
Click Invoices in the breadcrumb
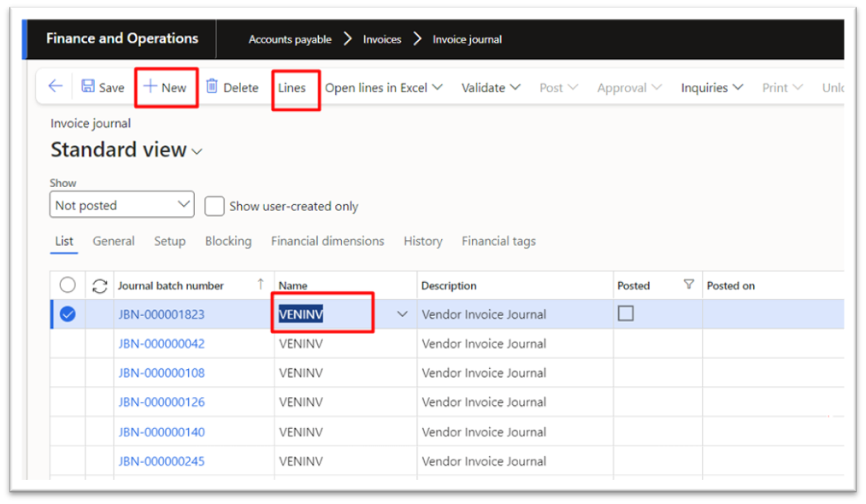[x=381, y=39]
